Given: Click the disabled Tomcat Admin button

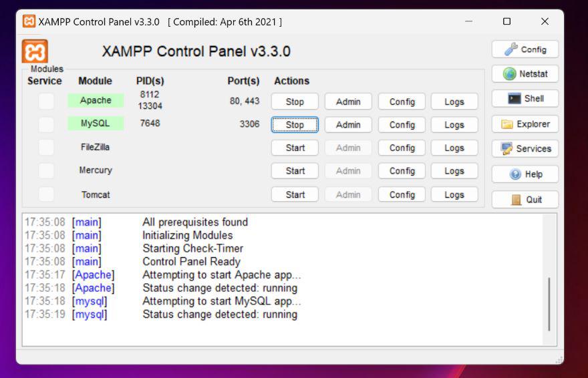Looking at the screenshot, I should click(x=348, y=195).
